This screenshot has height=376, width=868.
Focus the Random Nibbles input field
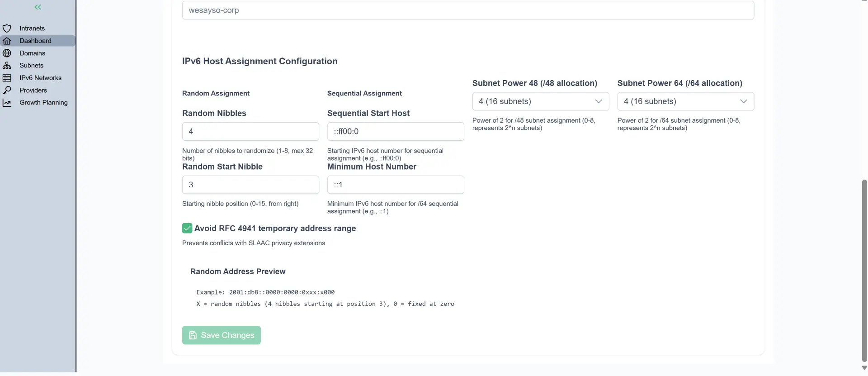250,132
